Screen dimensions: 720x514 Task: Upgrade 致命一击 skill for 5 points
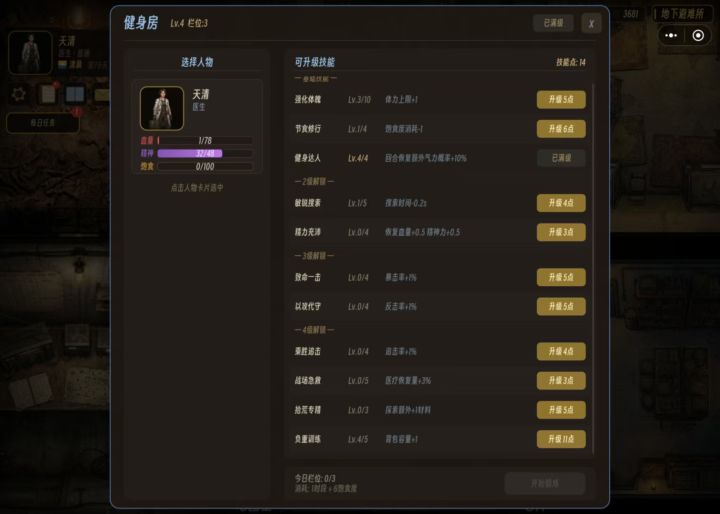561,277
